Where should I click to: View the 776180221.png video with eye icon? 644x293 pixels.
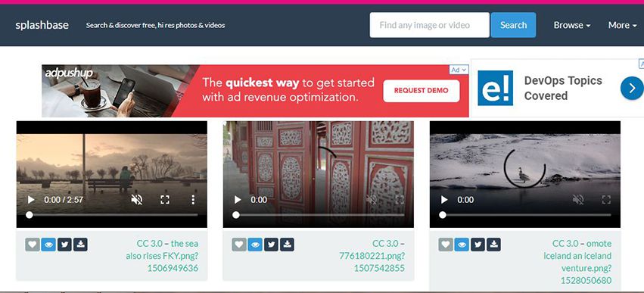[255, 245]
